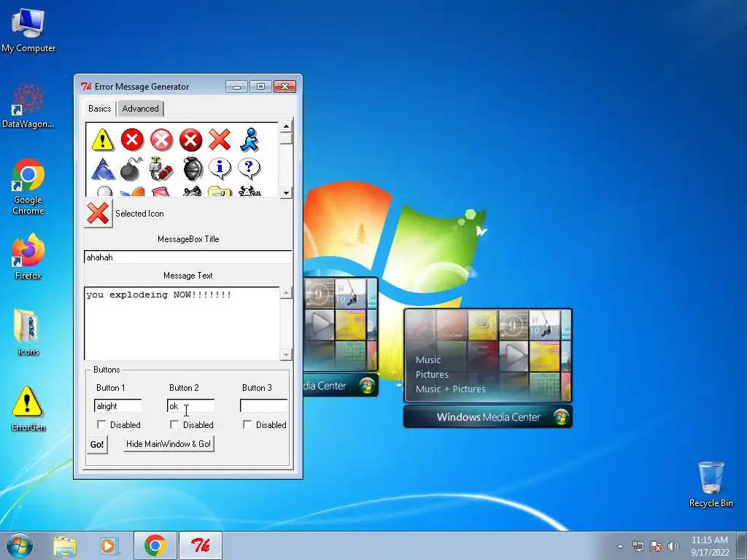This screenshot has width=747, height=560.
Task: Select the hand grenade icon
Action: coord(192,169)
